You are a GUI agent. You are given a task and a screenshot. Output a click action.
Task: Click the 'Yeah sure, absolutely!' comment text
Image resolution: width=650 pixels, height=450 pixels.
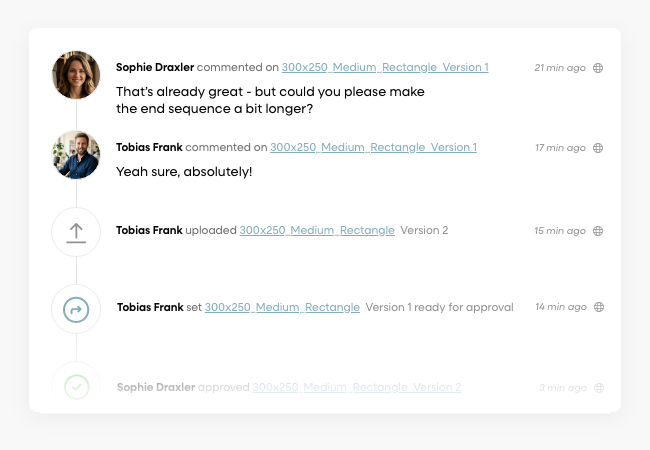tap(184, 171)
